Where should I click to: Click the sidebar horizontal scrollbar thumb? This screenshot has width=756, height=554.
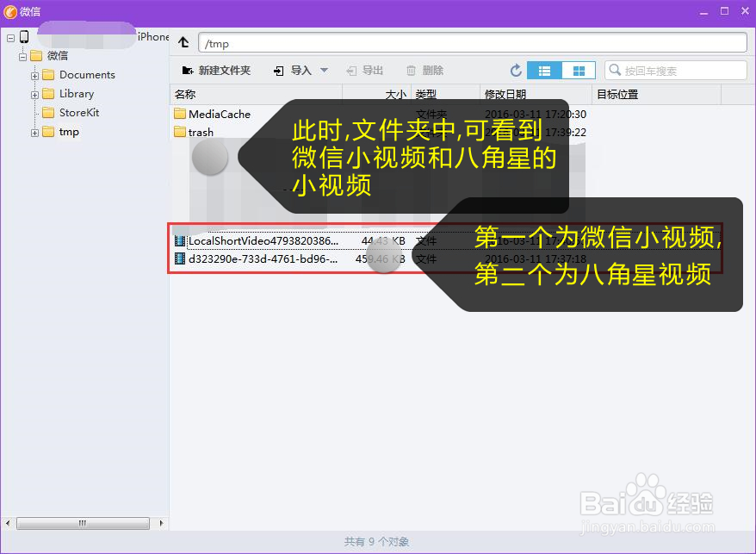83,523
